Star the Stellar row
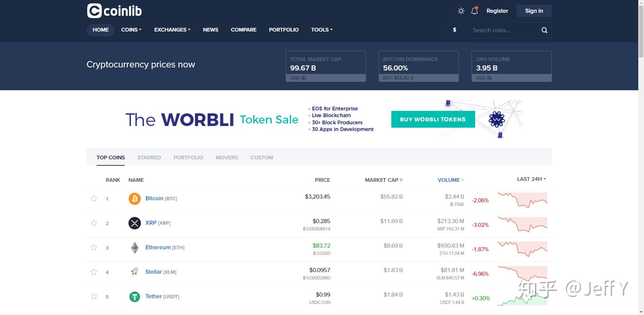644x315 pixels. tap(94, 272)
